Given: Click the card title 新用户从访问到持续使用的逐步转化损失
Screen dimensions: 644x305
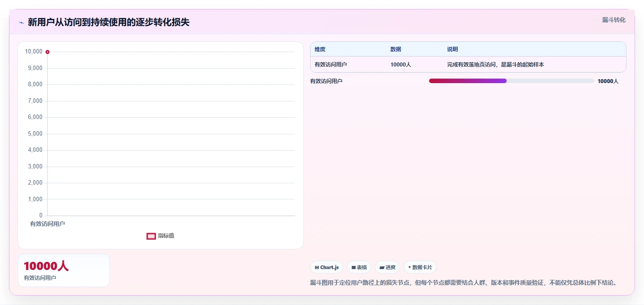Looking at the screenshot, I should [109, 22].
